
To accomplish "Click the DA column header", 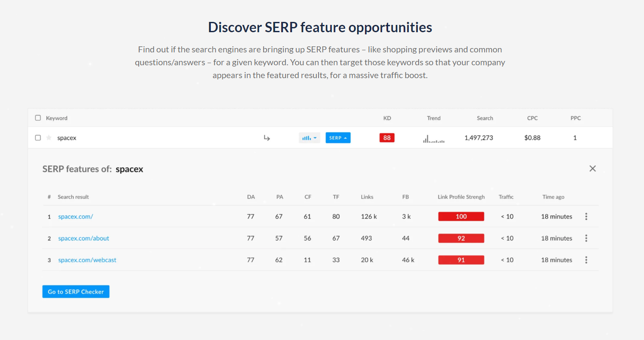I will coord(251,197).
